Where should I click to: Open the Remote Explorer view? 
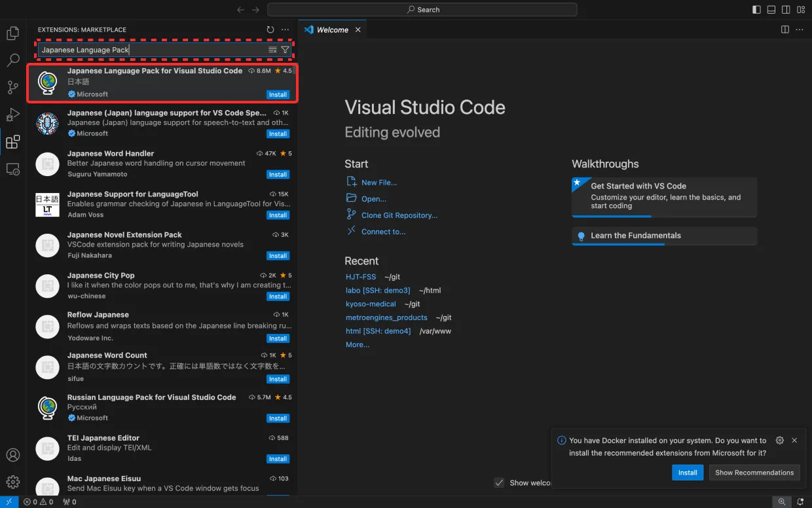(x=12, y=170)
